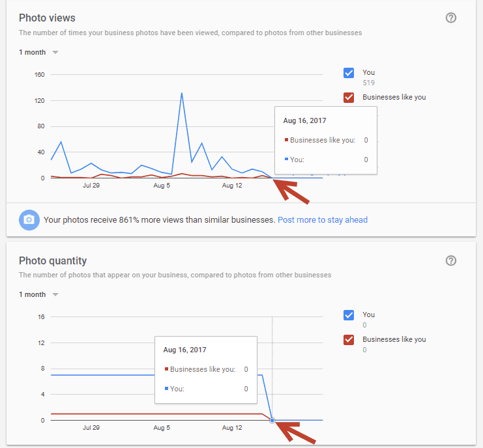
Task: Expand "1 month" dropdown in Photo quantity
Action: tap(38, 294)
